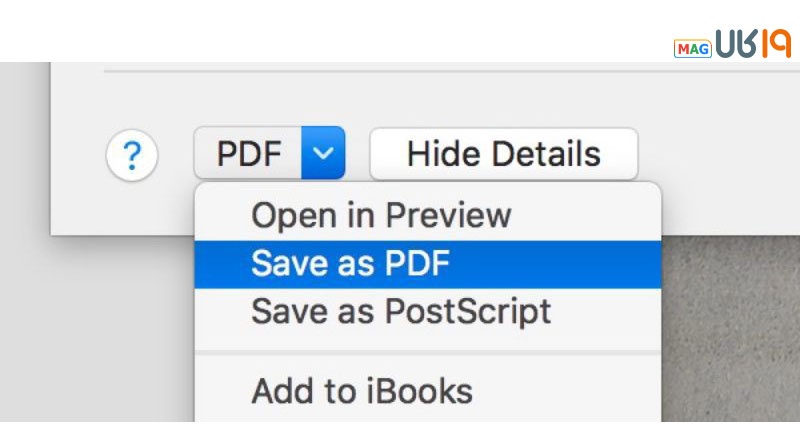
Task: Select Save as PDF menu entry
Action: coord(351,263)
